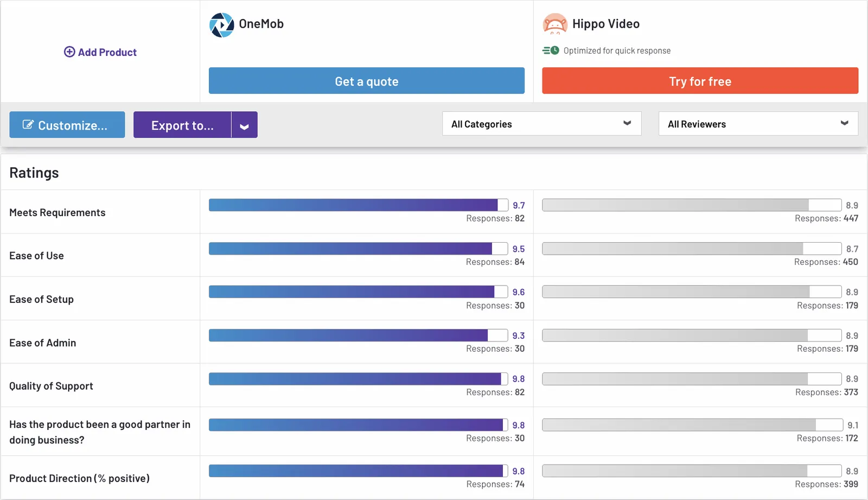Screen dimensions: 868x500
Task: Click Hippo Video good partner rating bar
Action: click(693, 425)
